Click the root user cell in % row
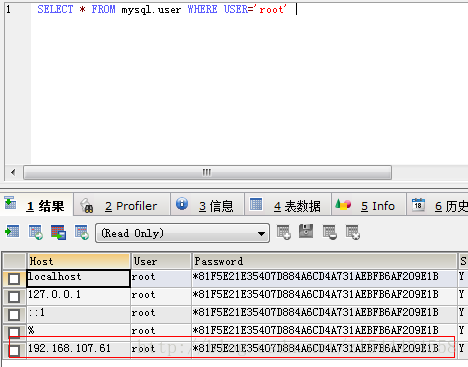Image resolution: width=468 pixels, height=367 pixels. pos(161,332)
